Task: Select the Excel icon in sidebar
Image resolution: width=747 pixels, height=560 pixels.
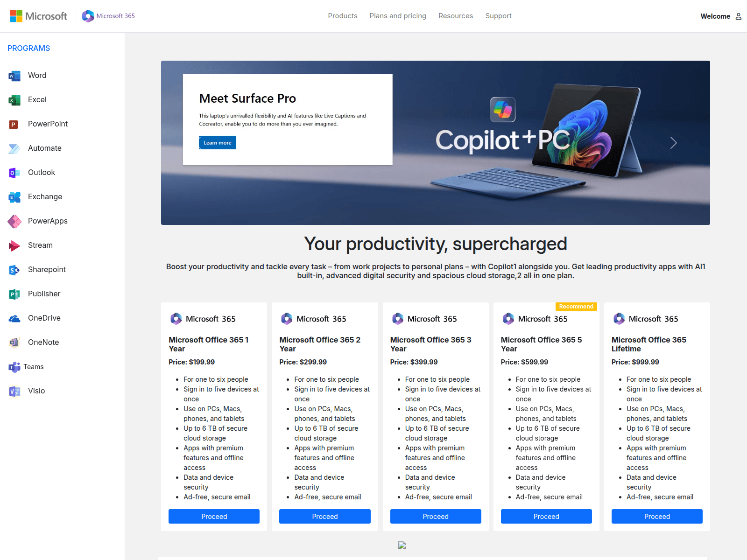Action: tap(14, 100)
